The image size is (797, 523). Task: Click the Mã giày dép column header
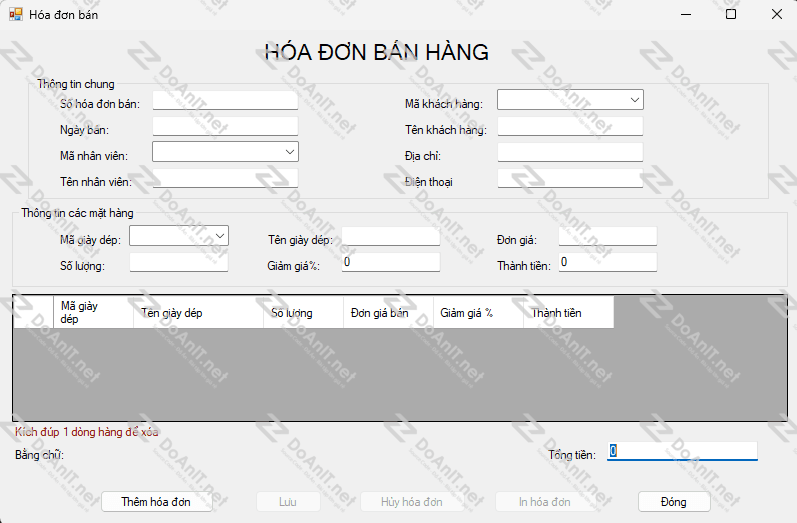coord(94,313)
